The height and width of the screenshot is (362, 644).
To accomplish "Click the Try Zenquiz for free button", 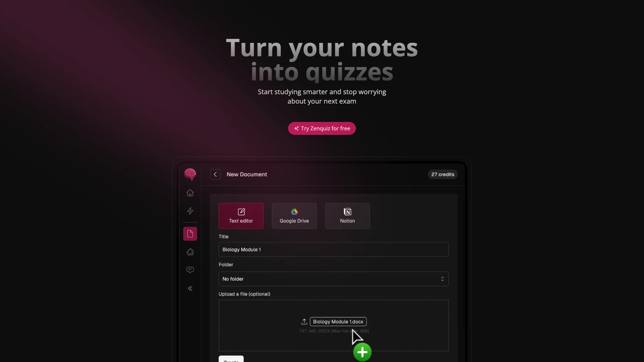I will 322,128.
